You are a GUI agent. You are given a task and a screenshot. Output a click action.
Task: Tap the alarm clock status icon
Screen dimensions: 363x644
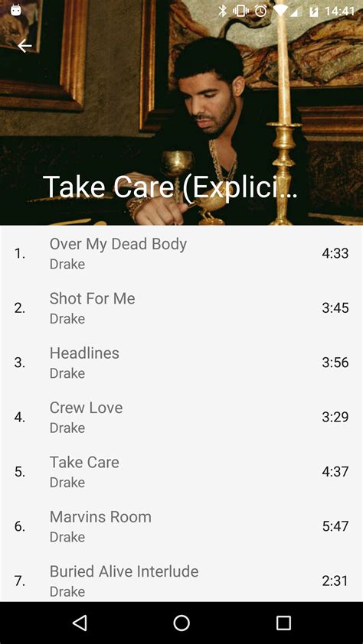[260, 11]
